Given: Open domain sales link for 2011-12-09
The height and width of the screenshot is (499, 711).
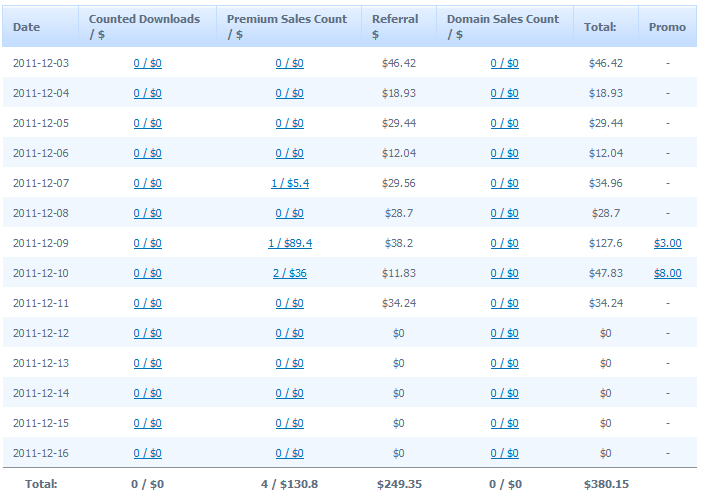Looking at the screenshot, I should point(504,243).
